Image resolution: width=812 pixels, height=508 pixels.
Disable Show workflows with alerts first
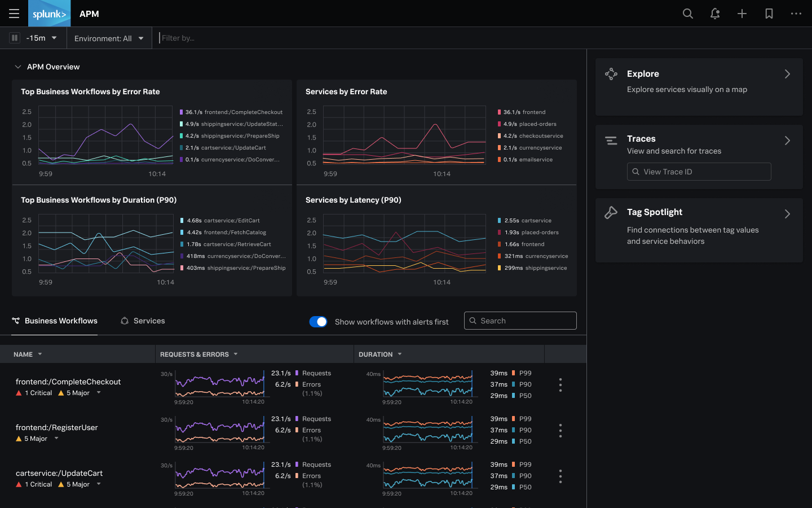coord(319,321)
